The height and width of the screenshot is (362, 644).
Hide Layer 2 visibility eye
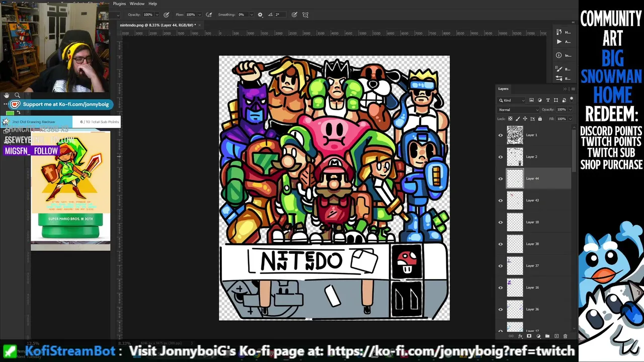[501, 157]
